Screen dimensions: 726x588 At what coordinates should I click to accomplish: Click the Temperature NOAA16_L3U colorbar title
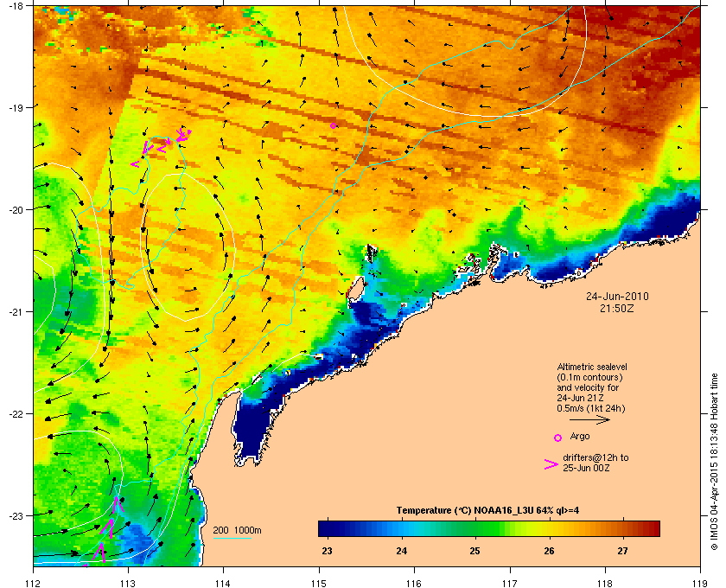click(487, 511)
